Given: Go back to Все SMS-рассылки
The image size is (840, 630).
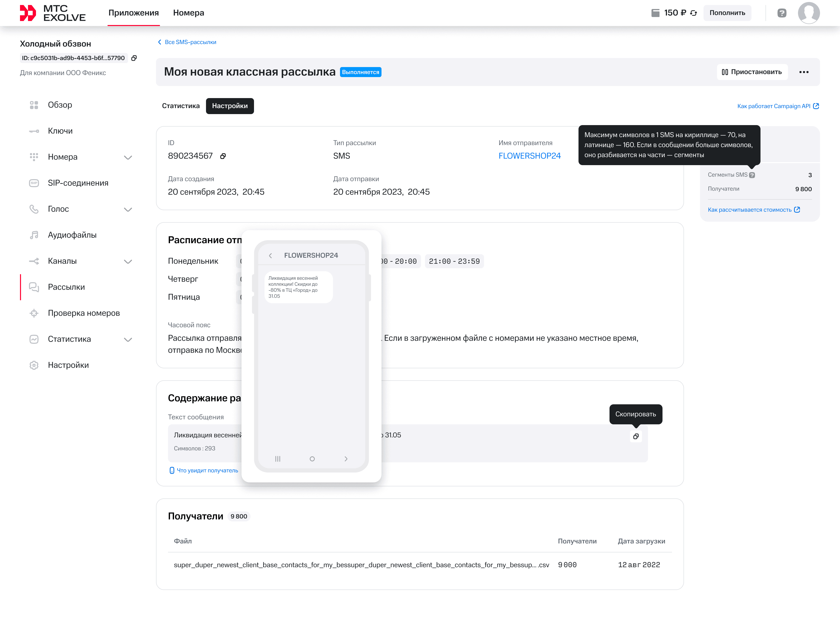Looking at the screenshot, I should (187, 42).
